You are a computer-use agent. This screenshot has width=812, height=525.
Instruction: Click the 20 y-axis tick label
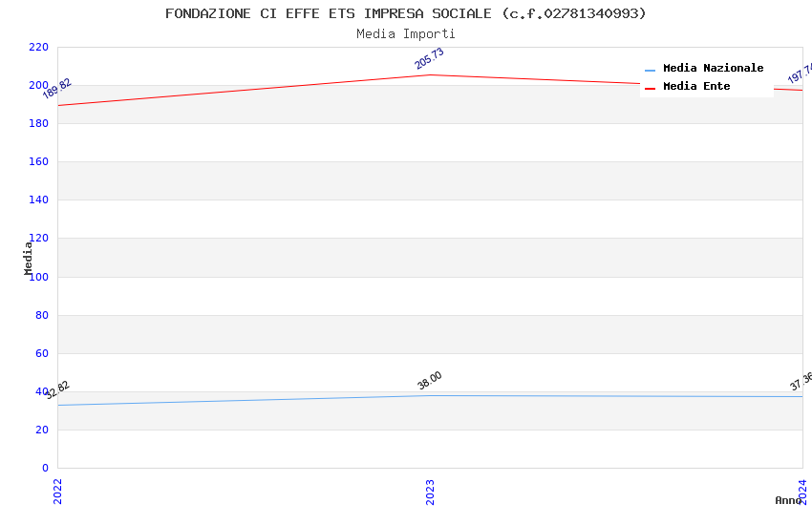tap(42, 430)
